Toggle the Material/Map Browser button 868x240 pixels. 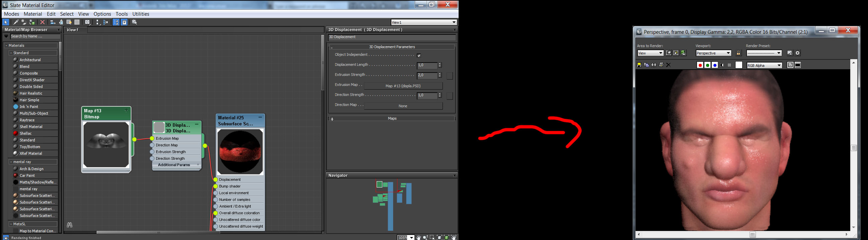(x=116, y=22)
